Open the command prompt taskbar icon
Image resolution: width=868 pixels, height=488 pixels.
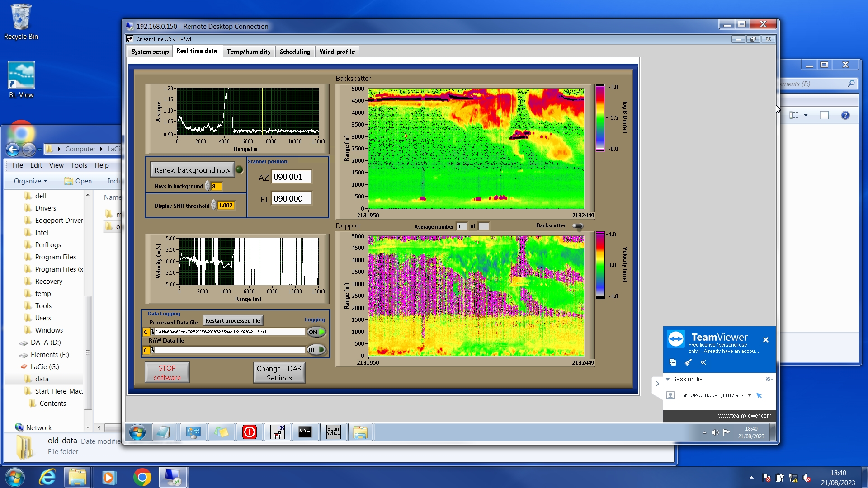305,432
